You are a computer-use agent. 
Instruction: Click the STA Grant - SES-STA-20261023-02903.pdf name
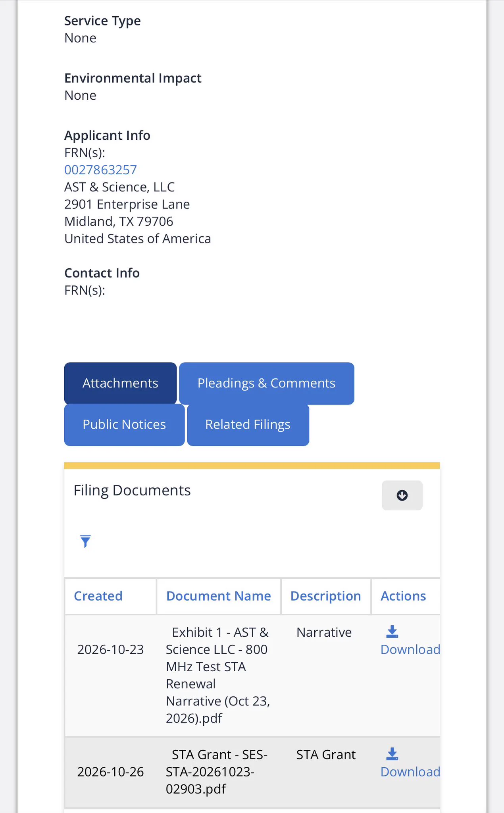(217, 772)
